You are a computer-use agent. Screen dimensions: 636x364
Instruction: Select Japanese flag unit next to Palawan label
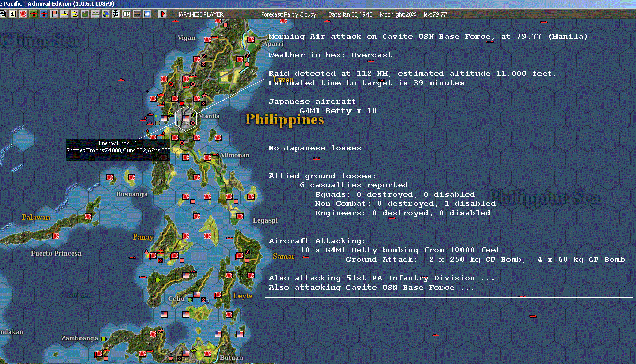tap(88, 216)
